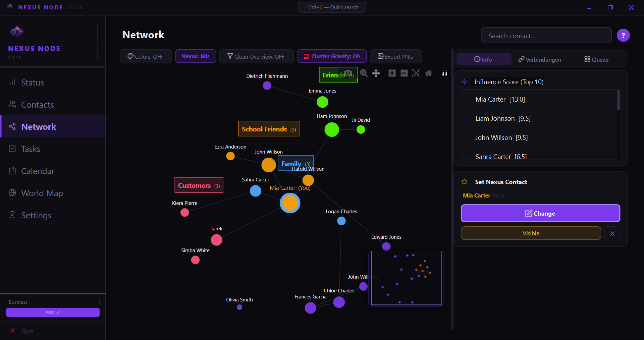The image size is (644, 340).
Task: Export the graph as PNG
Action: [x=396, y=56]
